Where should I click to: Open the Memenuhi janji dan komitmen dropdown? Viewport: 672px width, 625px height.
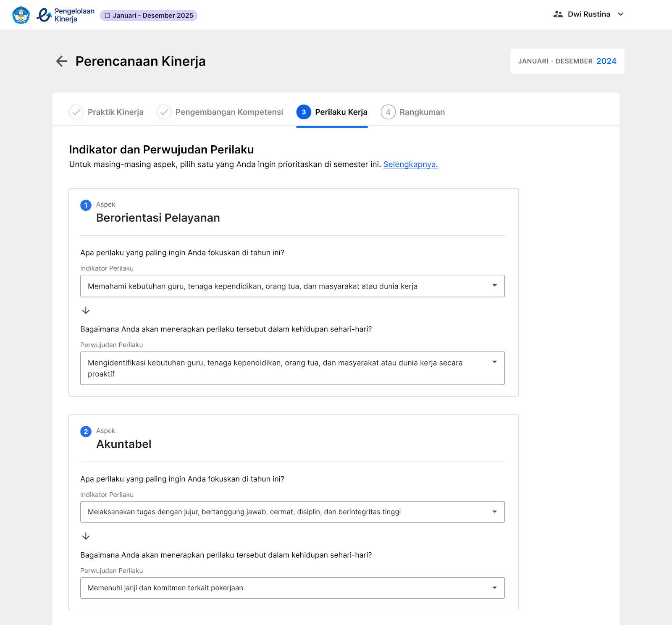coord(292,588)
